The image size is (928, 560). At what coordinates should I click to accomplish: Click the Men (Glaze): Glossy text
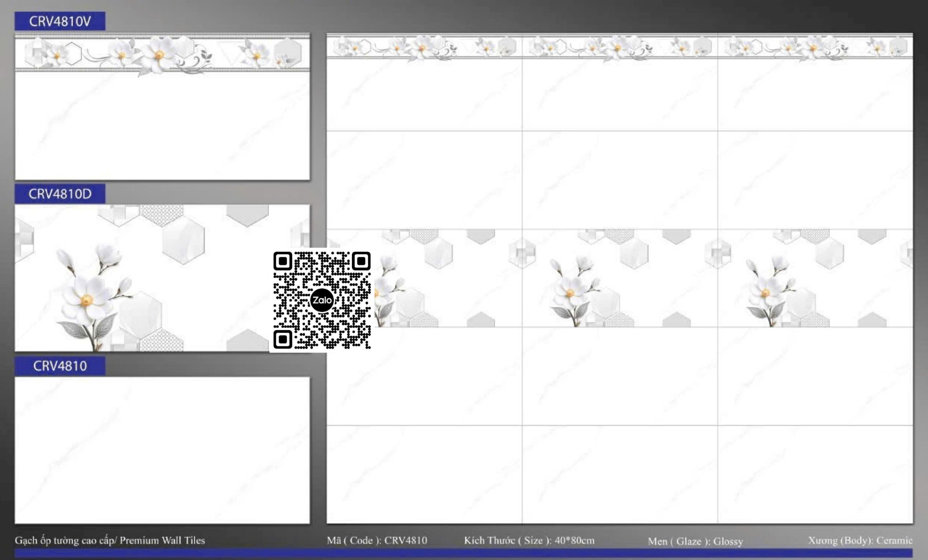695,541
